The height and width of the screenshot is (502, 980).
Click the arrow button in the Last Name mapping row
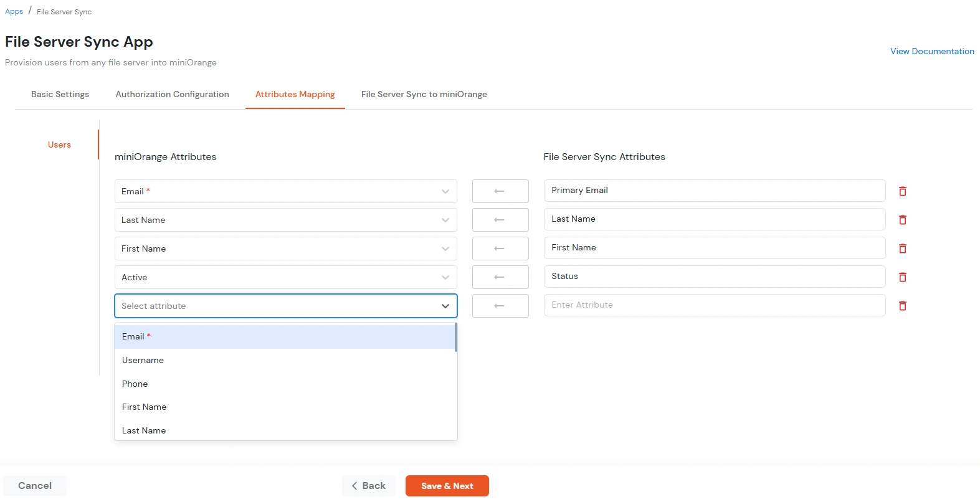point(500,220)
